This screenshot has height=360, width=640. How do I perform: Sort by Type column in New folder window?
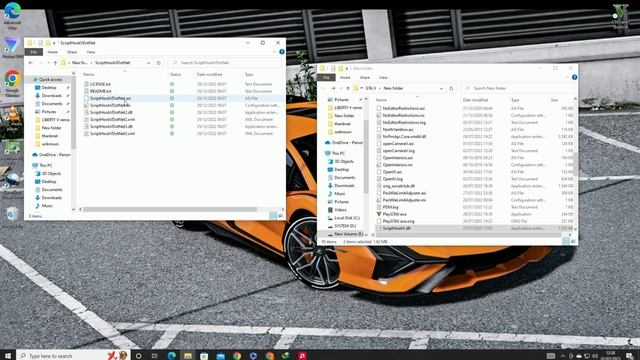515,100
